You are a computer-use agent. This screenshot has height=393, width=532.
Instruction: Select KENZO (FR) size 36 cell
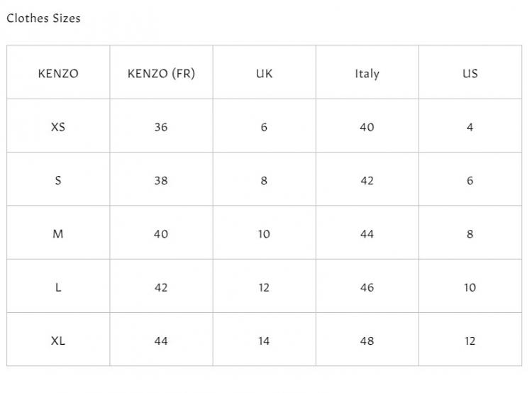161,127
